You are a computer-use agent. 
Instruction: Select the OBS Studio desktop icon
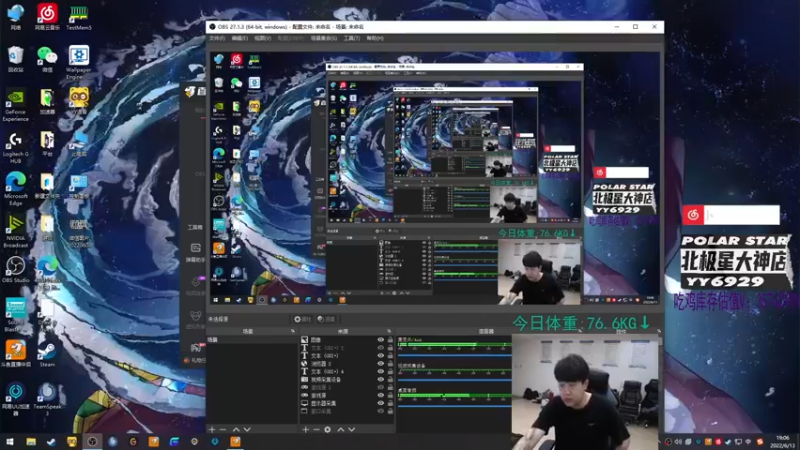pyautogui.click(x=15, y=269)
